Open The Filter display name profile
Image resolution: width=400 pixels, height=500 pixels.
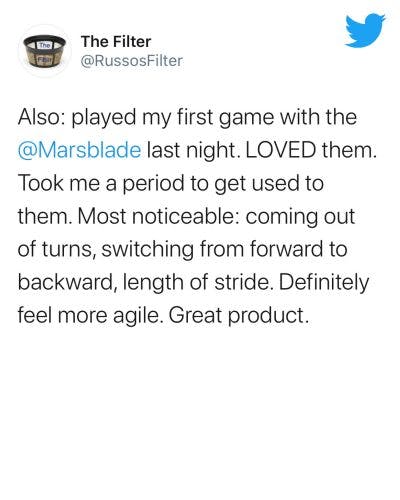(x=116, y=41)
